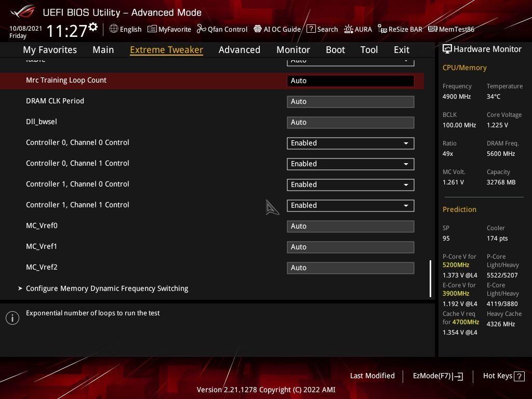Select MC_Vref0 label
This screenshot has width=532, height=399.
pyautogui.click(x=42, y=225)
